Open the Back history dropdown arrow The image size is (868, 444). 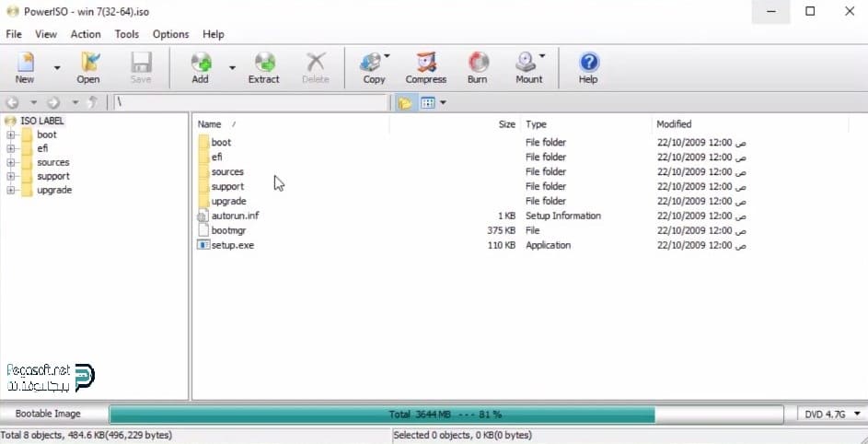pos(33,103)
